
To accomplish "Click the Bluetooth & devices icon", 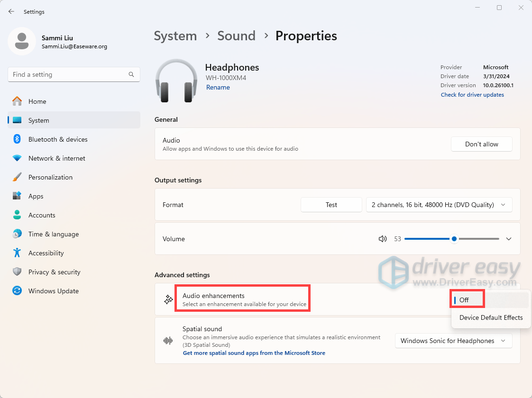I will coord(17,139).
